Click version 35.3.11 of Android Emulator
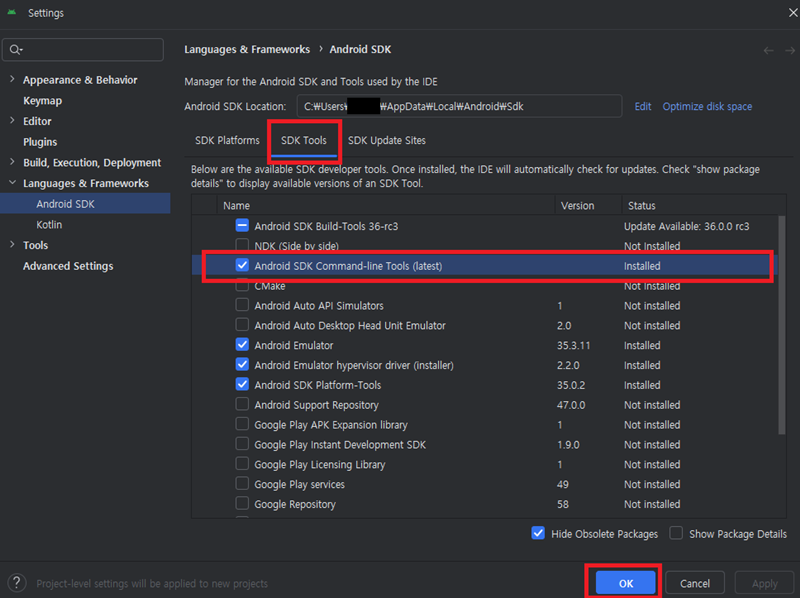Image resolution: width=800 pixels, height=598 pixels. 573,345
